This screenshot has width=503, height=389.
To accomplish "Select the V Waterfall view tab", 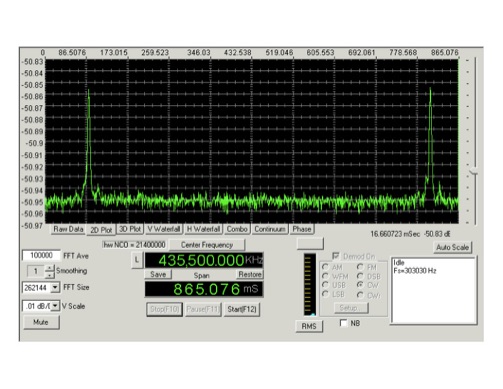I will pyautogui.click(x=164, y=229).
